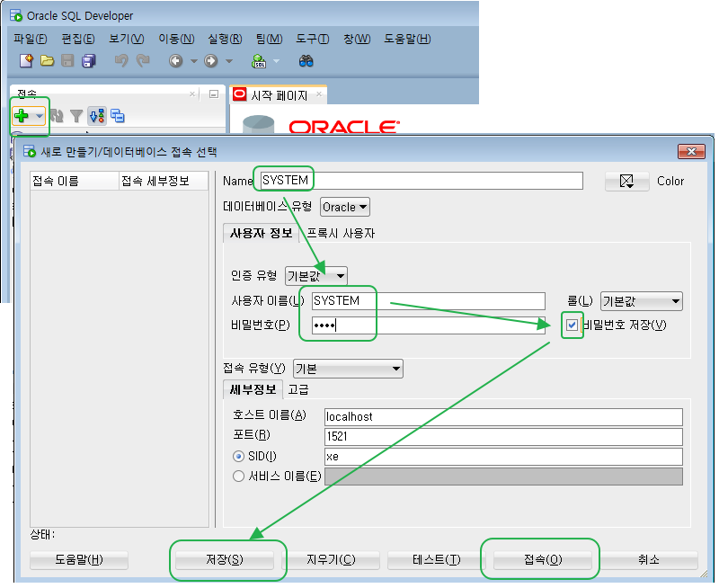Click the 지우기(C) button
The width and height of the screenshot is (719, 588).
[331, 559]
